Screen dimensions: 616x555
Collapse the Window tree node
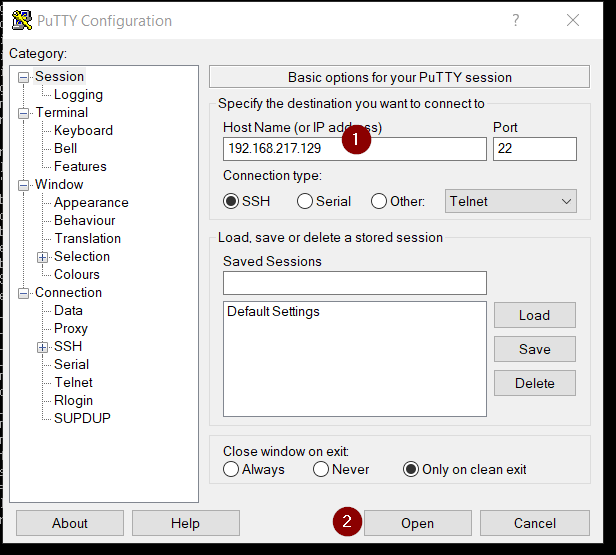click(24, 185)
